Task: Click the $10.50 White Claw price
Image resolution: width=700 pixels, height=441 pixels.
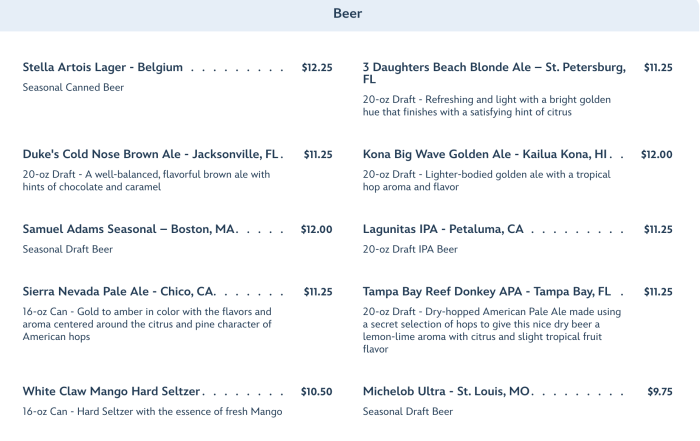Action: pyautogui.click(x=317, y=391)
